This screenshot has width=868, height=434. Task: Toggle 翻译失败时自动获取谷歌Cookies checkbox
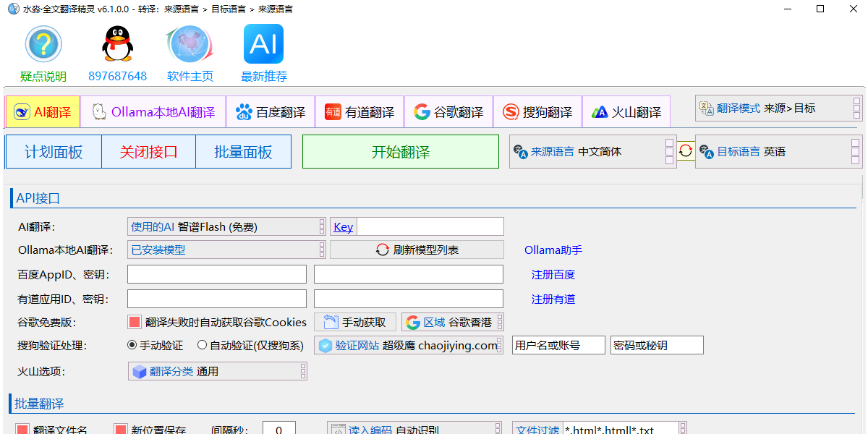(135, 322)
